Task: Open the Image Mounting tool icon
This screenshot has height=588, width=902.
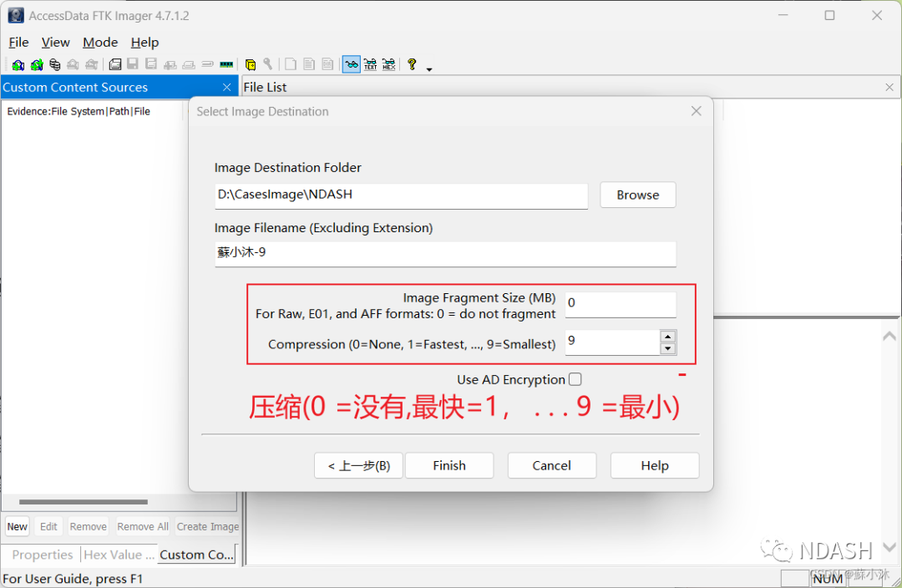Action: click(54, 64)
